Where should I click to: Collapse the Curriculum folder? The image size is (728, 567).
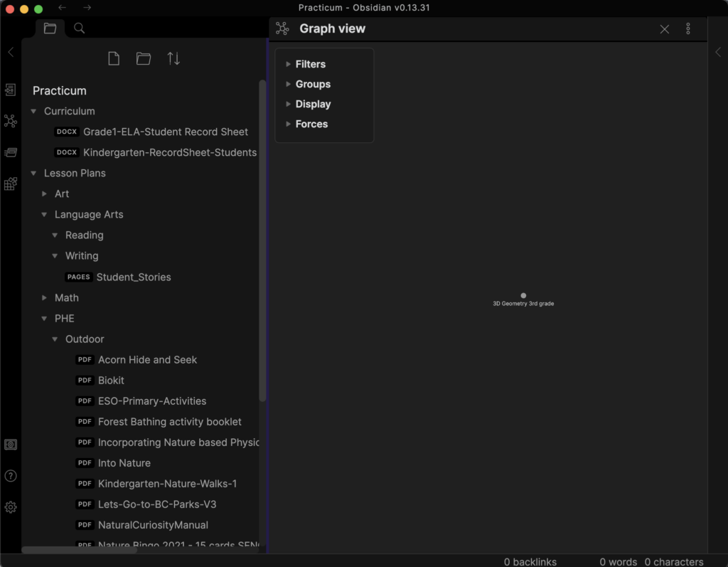(x=33, y=112)
